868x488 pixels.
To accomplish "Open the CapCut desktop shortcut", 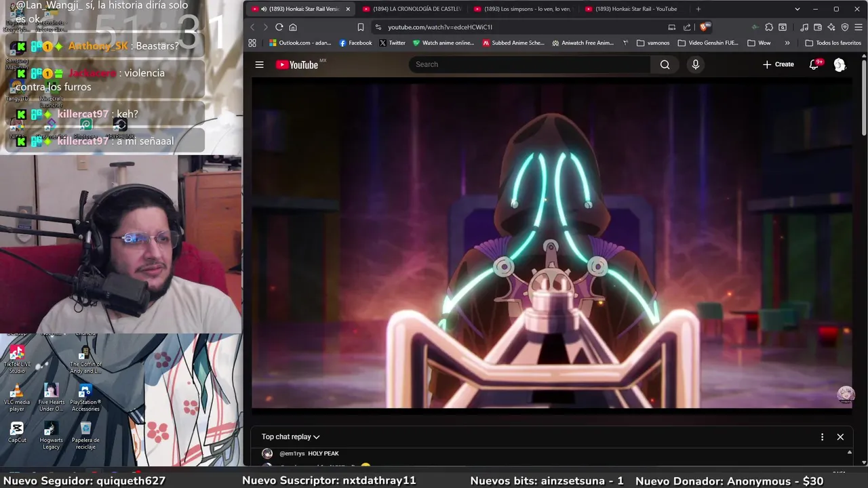I will [17, 432].
